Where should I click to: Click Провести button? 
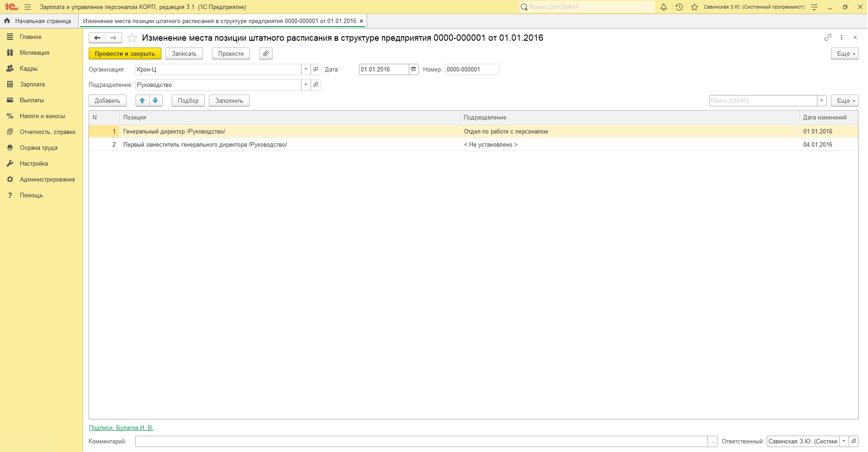tap(231, 53)
